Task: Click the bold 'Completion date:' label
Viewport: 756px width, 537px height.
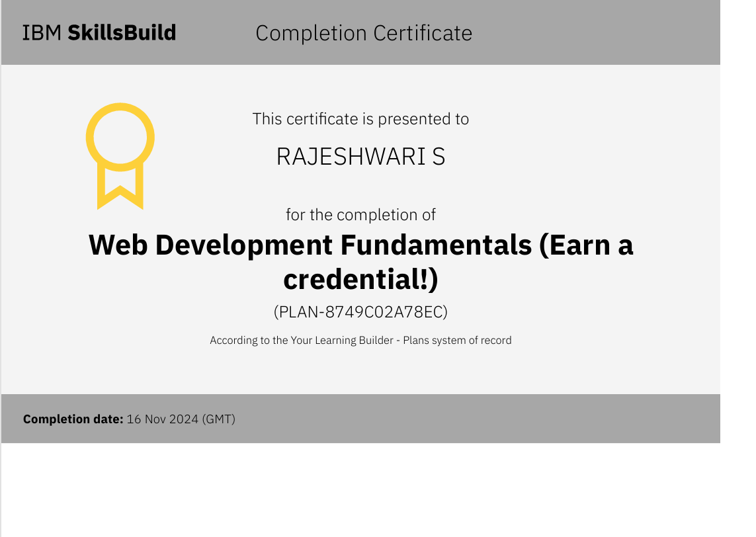Action: [x=73, y=419]
